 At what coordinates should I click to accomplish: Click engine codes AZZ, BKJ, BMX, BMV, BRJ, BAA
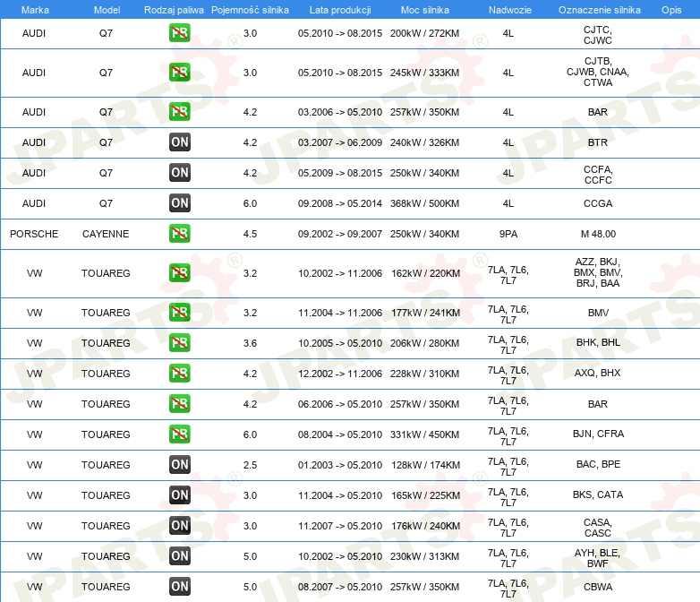click(x=598, y=272)
